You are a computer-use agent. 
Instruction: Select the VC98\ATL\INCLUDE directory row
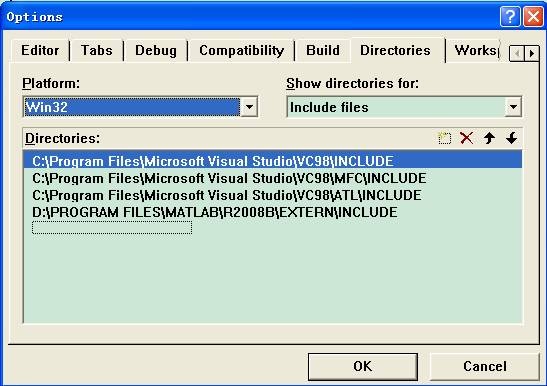pyautogui.click(x=273, y=195)
